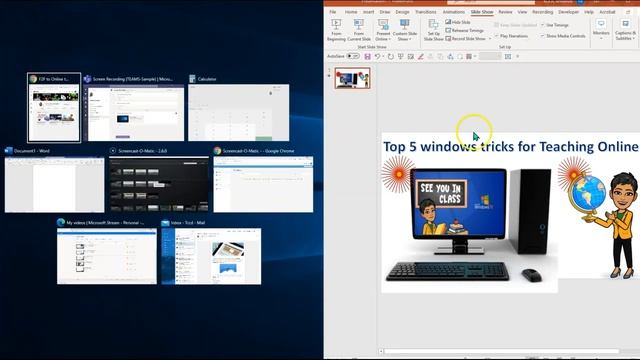Click the presentation-screen icon in quick access toolbar
The image size is (640, 360).
tap(401, 56)
